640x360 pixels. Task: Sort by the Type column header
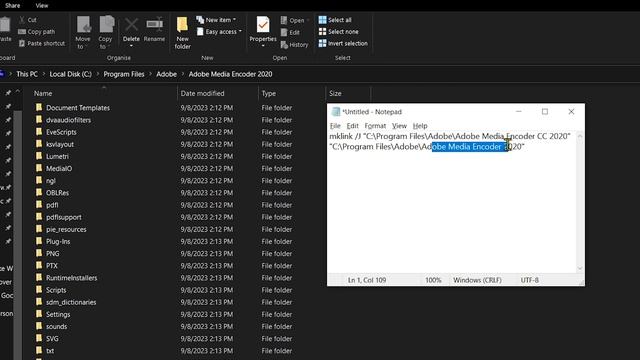pos(269,93)
